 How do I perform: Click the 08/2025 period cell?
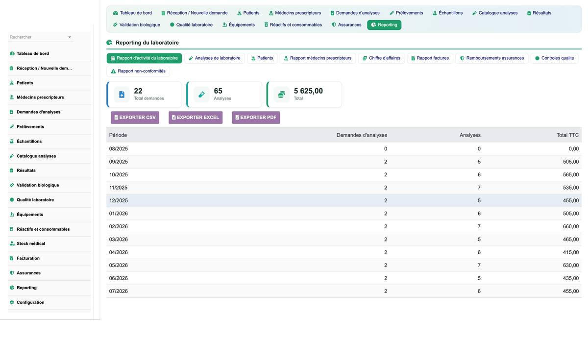point(119,148)
